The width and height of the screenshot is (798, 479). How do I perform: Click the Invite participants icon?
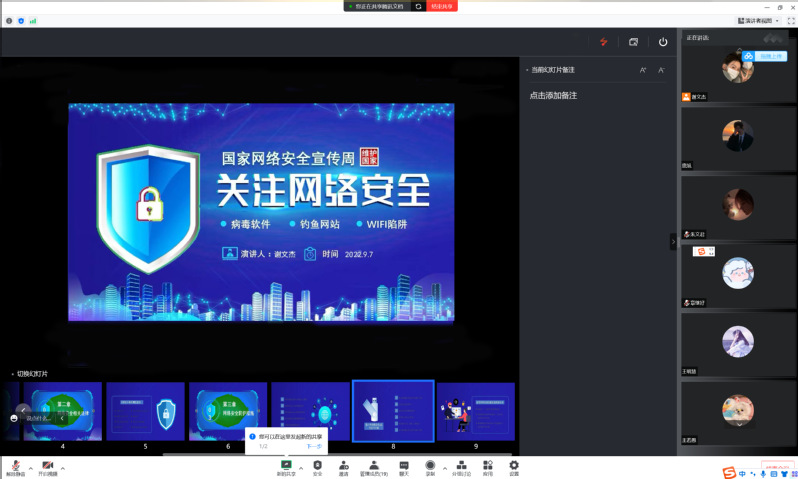pyautogui.click(x=344, y=465)
